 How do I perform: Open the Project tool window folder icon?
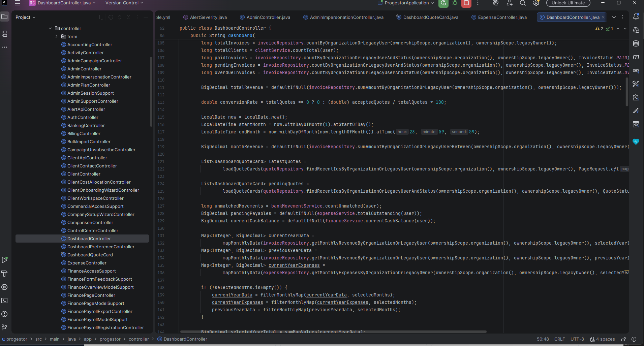tap(5, 17)
